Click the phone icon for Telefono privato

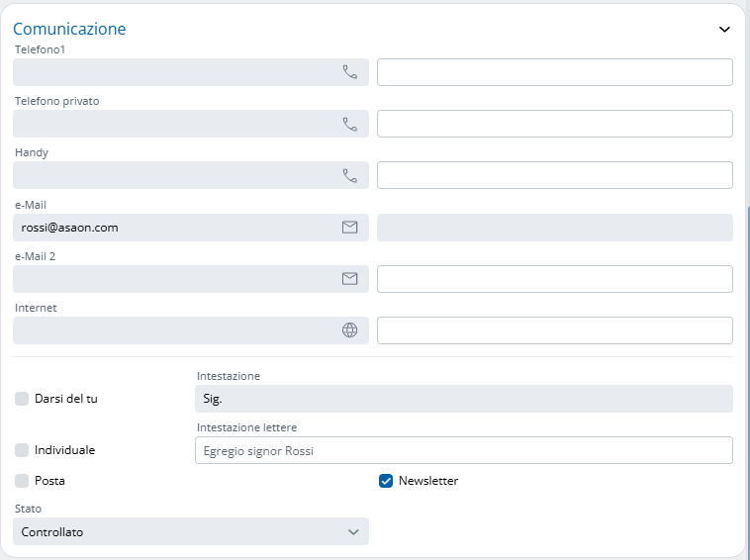tap(349, 124)
